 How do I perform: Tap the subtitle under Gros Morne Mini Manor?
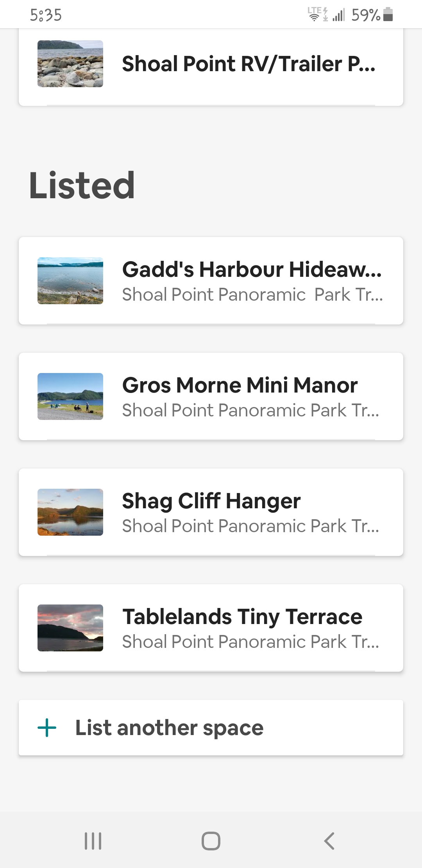pos(250,410)
